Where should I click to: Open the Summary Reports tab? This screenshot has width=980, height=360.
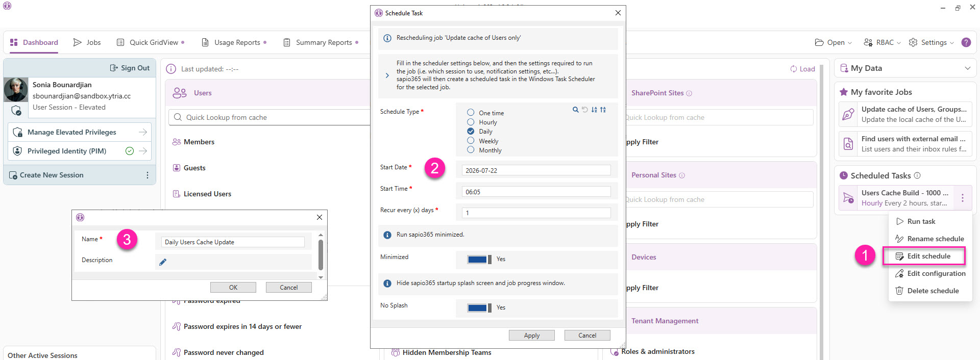321,42
